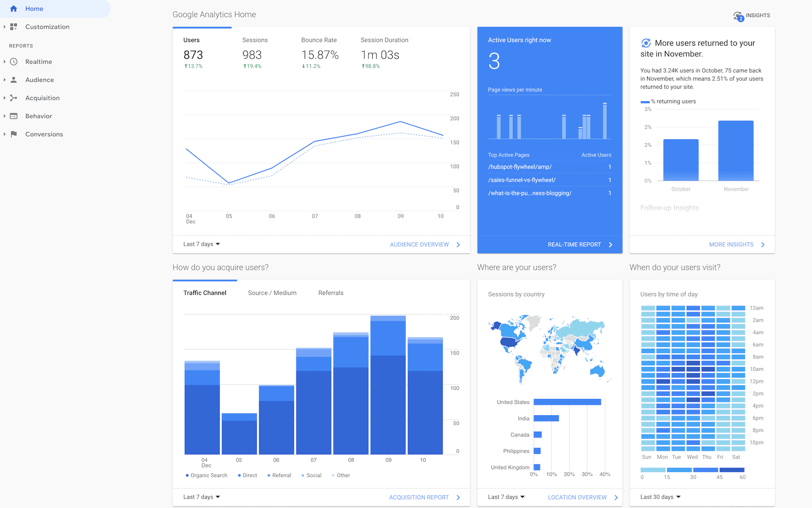Viewport: 812px width, 508px height.
Task: Open Last 7 days dropdown in acquisition card
Action: 201,497
